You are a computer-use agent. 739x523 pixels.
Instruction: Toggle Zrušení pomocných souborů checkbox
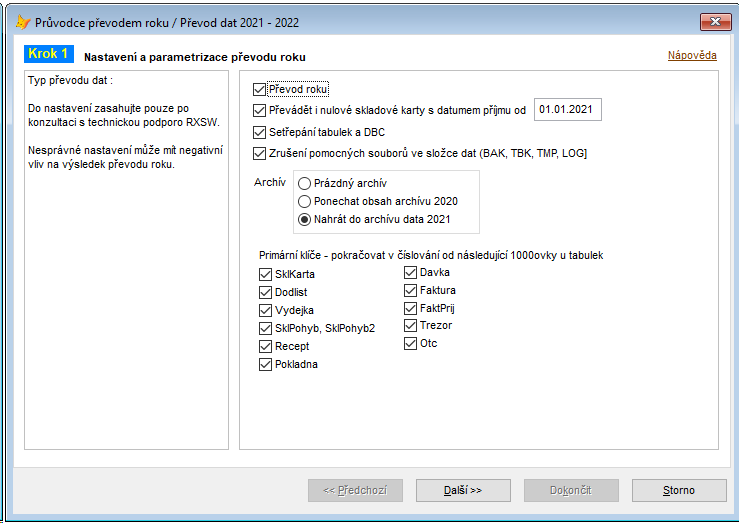[x=259, y=153]
